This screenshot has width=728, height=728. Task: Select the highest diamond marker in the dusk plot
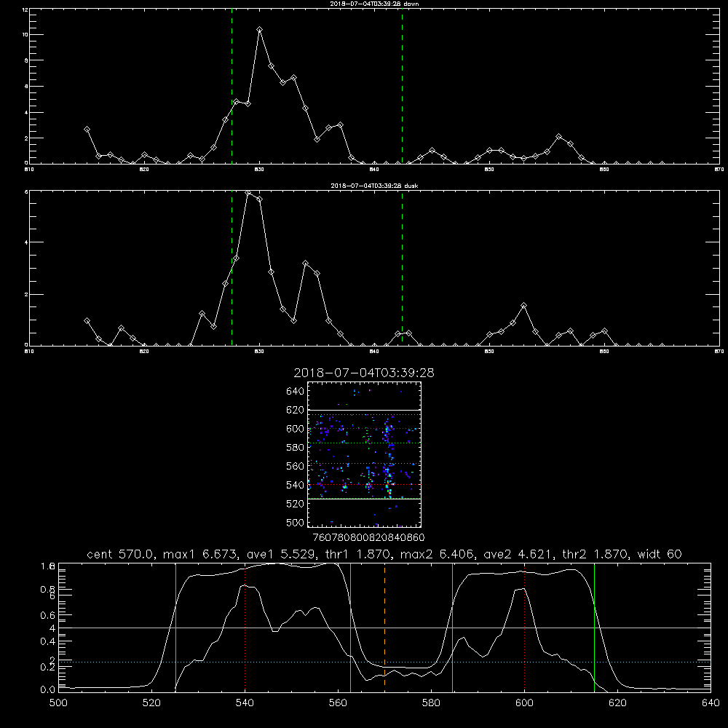tap(248, 193)
